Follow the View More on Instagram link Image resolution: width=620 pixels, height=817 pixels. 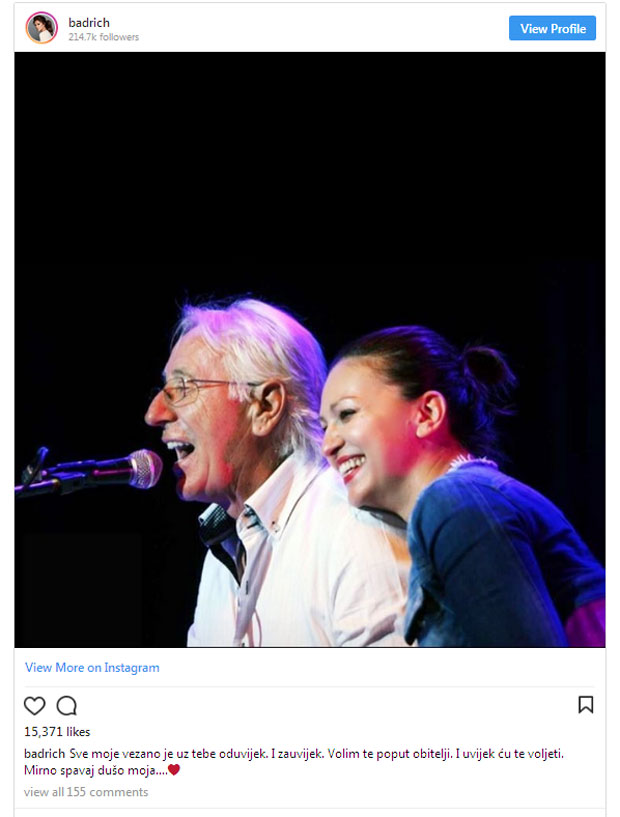[x=92, y=667]
